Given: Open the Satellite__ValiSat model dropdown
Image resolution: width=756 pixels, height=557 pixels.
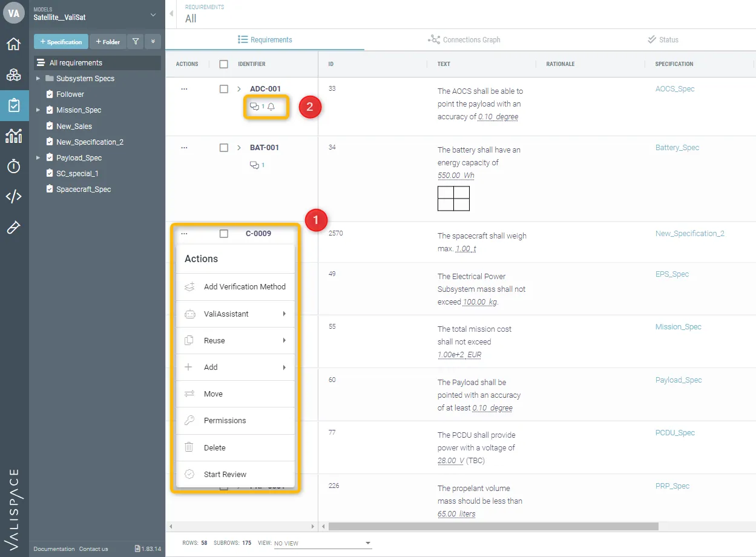Looking at the screenshot, I should click(153, 15).
